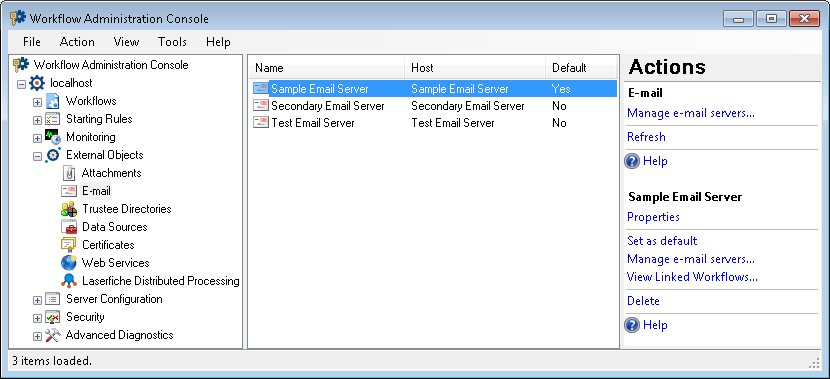Click Help link text below Delete

(655, 325)
